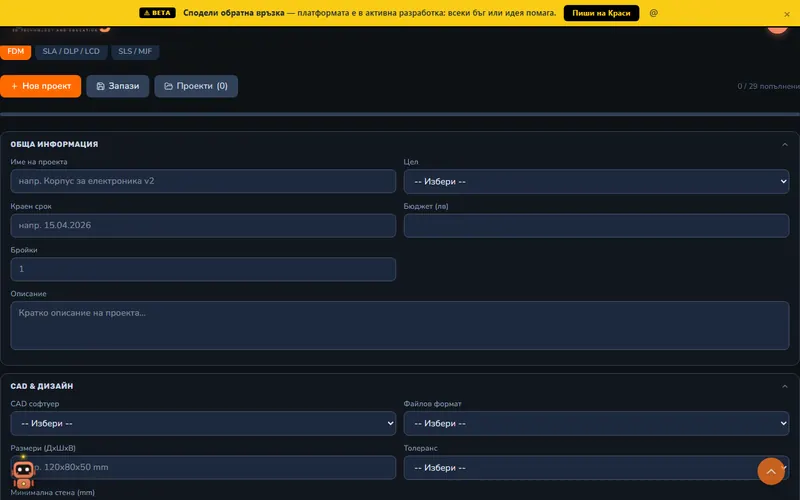Screen dimensions: 800x500
Task: Focus the Бюджет (лв) field
Action: [x=596, y=226]
